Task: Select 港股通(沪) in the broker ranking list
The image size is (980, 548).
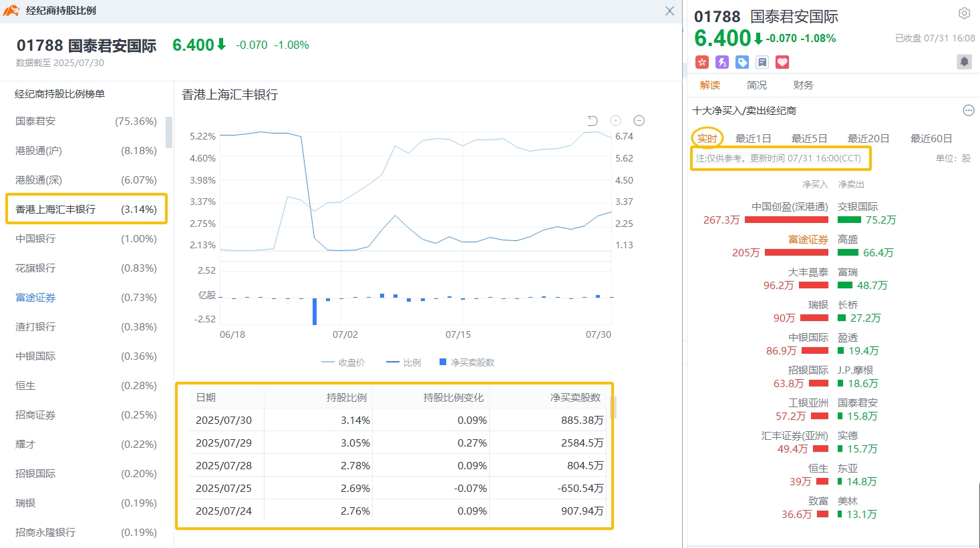Action: point(86,151)
